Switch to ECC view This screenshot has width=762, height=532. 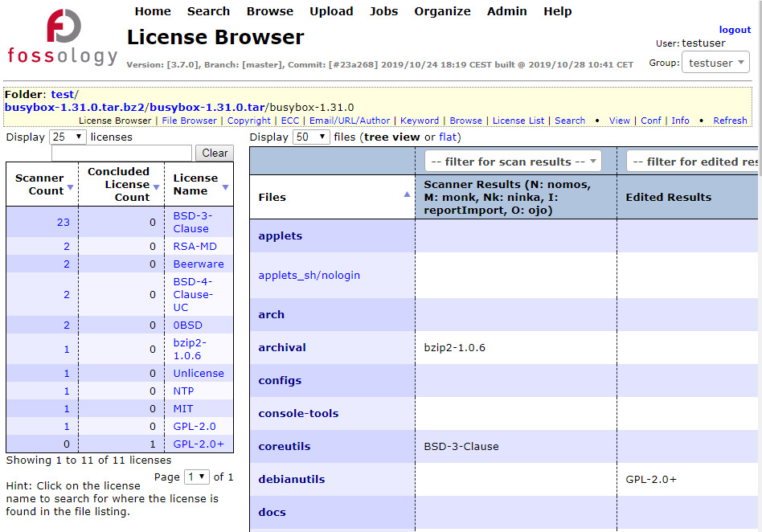point(290,121)
